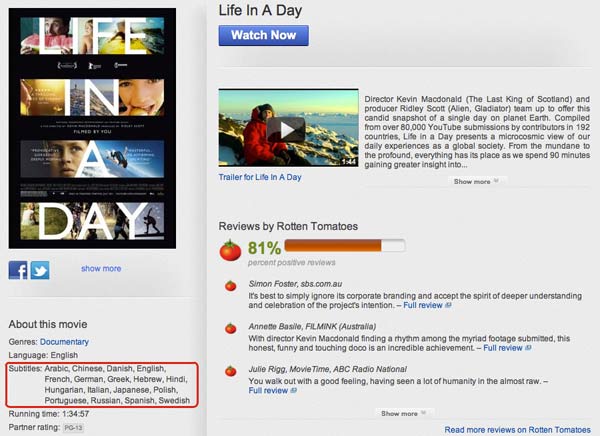Click the About this movie heading
Viewport: 600px width, 436px height.
click(x=48, y=324)
